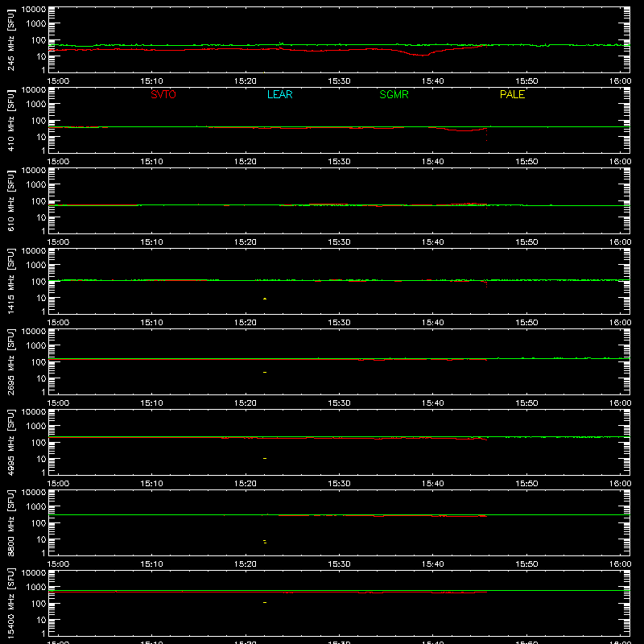Click the yellow PALE data point in 15400 MHz panel
The image size is (644, 644).
[x=265, y=602]
